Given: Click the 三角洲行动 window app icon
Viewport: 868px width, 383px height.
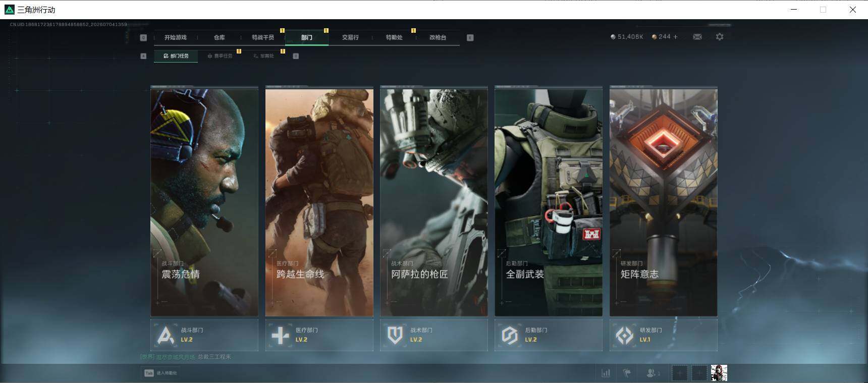Looking at the screenshot, I should coord(10,10).
